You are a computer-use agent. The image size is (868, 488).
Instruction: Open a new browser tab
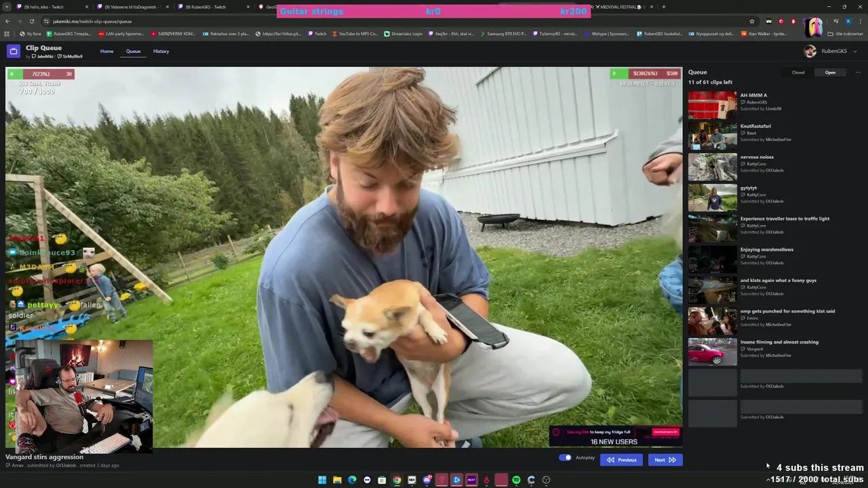pyautogui.click(x=663, y=7)
